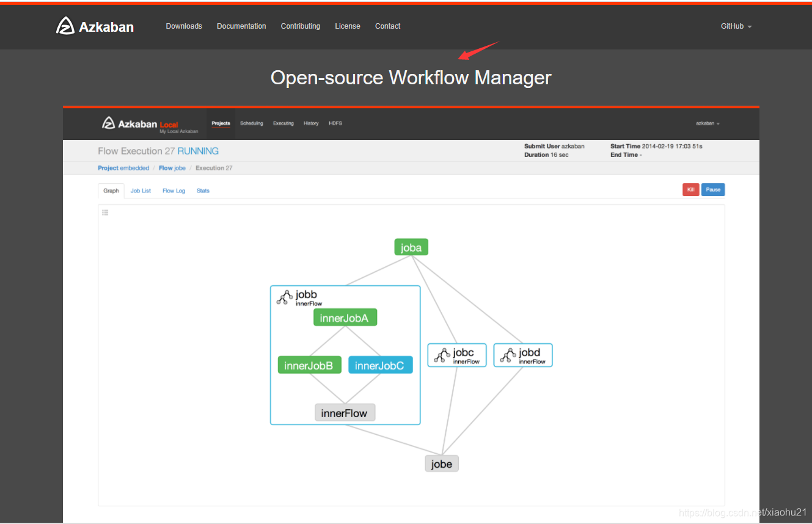Click the Azkaban Local logo in the screenshot
This screenshot has width=812, height=524.
tap(150, 124)
